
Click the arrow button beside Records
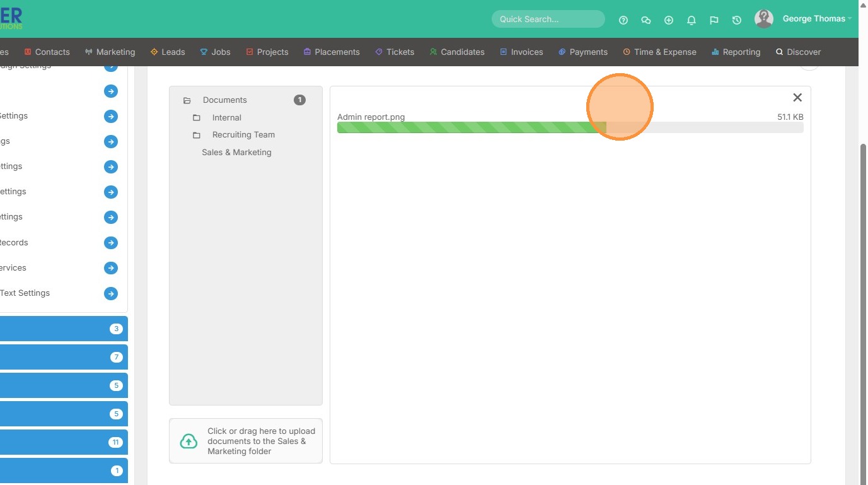click(111, 243)
